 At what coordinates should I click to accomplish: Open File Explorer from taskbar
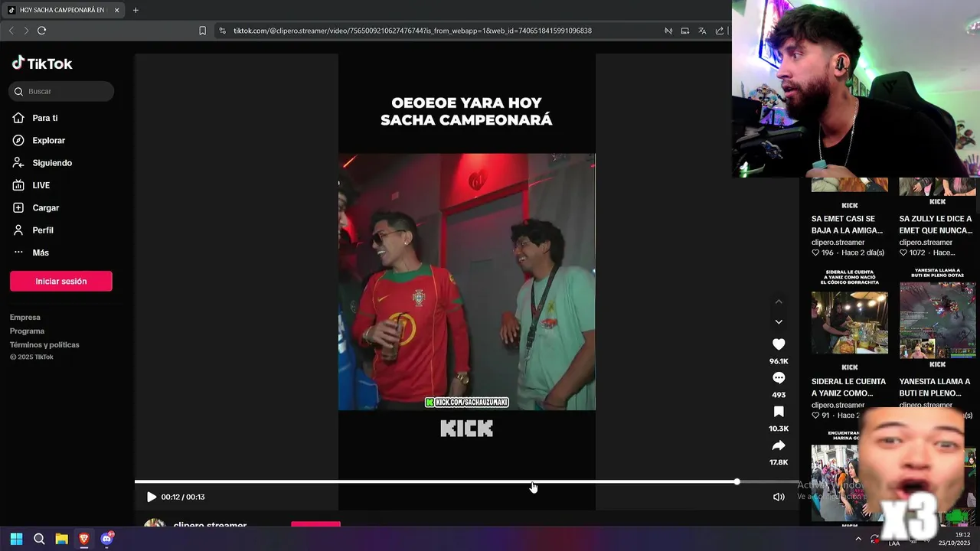[61, 539]
